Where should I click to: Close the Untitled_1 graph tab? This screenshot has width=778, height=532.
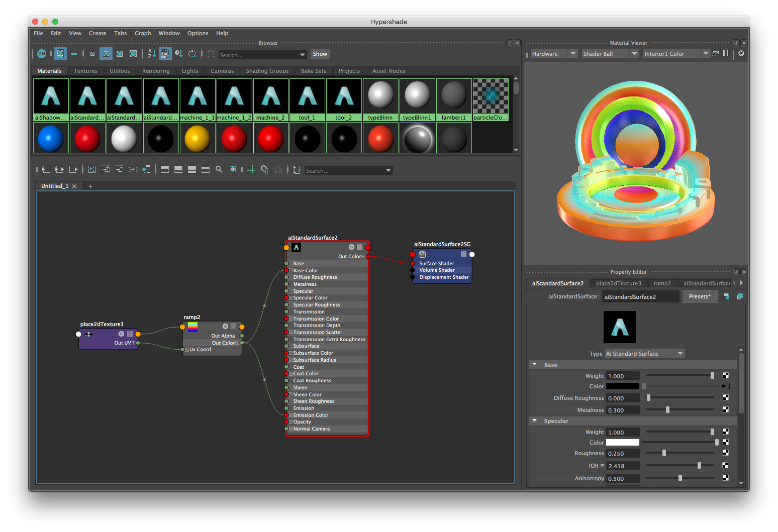74,186
